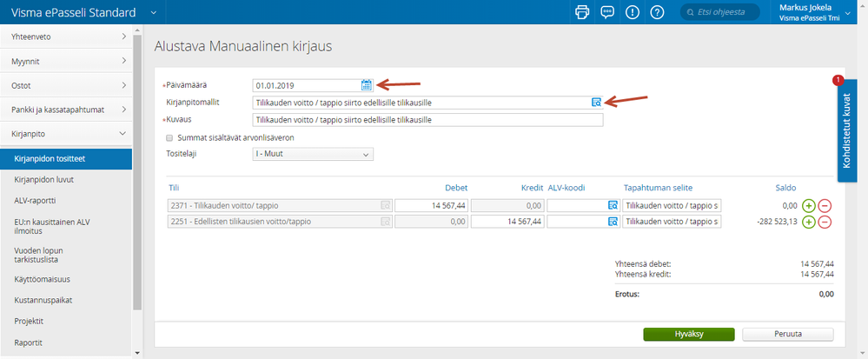Viewport: 868px width, 359px height.
Task: Open ALV-koodi lookup for first row
Action: click(x=613, y=205)
